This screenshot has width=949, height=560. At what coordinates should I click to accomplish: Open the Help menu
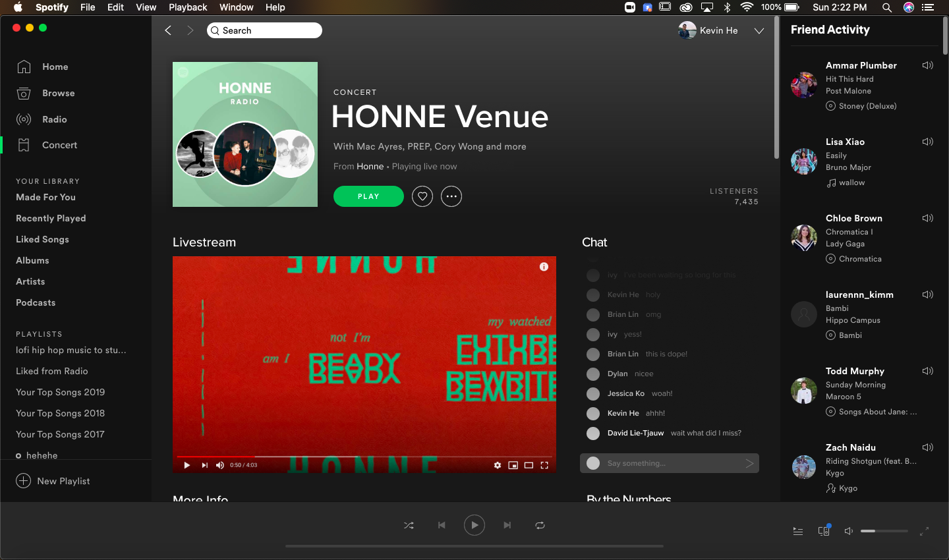pyautogui.click(x=275, y=7)
